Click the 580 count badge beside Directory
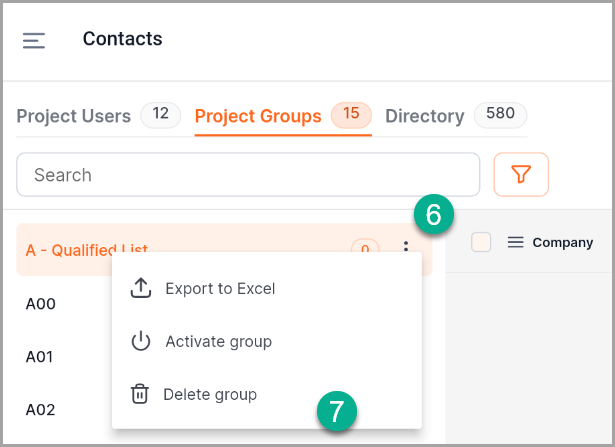 tap(500, 114)
